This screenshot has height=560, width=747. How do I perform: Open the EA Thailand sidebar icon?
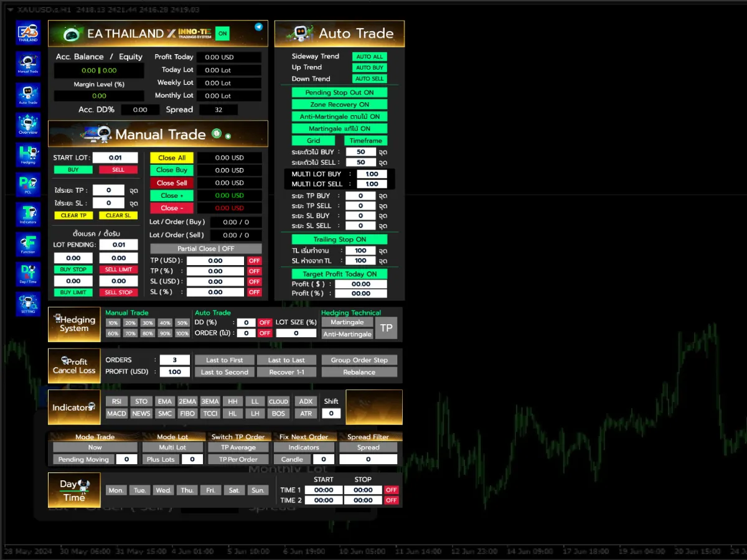pyautogui.click(x=28, y=32)
